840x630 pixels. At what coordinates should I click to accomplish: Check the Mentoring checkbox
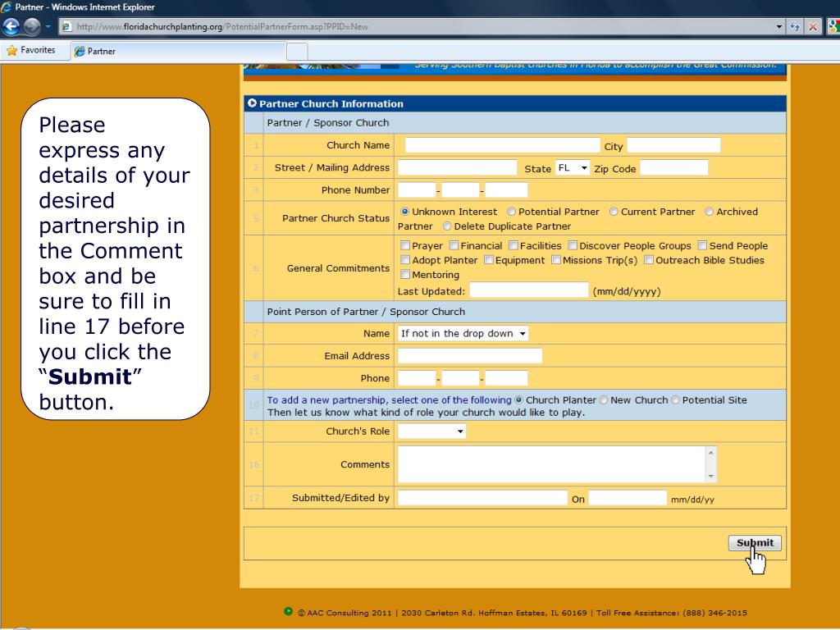pyautogui.click(x=405, y=274)
